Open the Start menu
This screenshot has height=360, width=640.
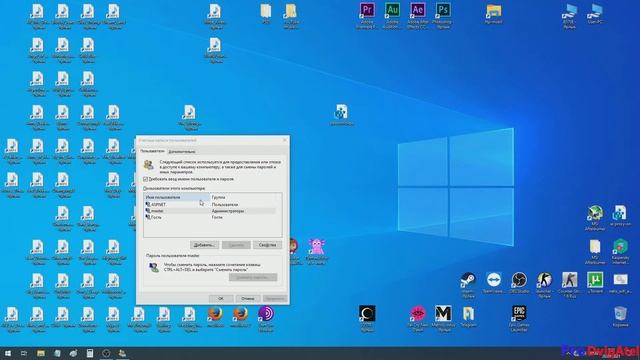tap(8, 353)
